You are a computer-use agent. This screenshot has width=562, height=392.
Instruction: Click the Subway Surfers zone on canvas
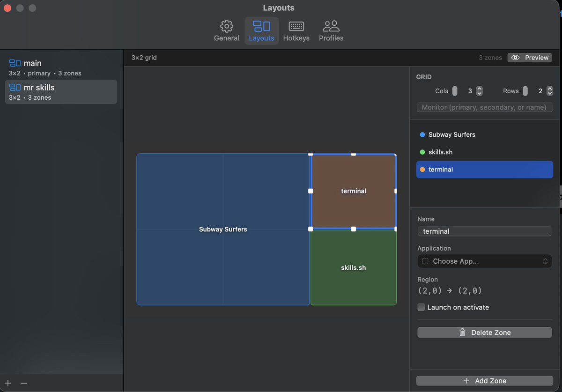[223, 229]
